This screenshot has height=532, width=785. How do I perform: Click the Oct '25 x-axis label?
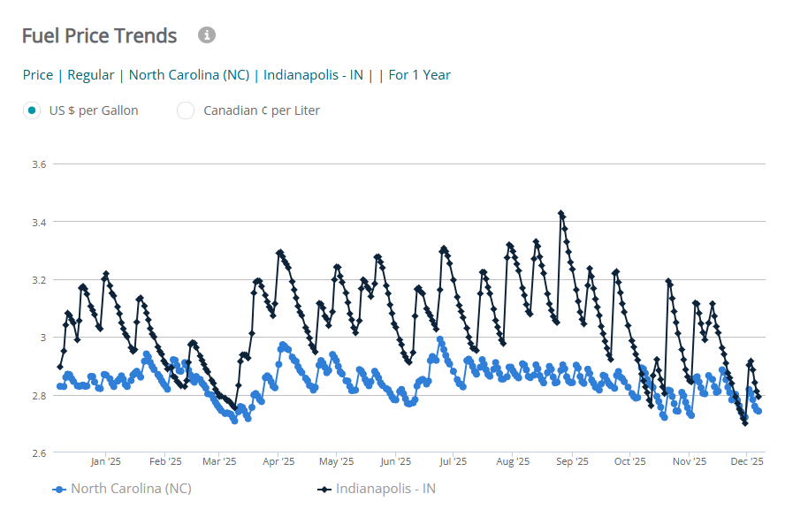coord(629,461)
